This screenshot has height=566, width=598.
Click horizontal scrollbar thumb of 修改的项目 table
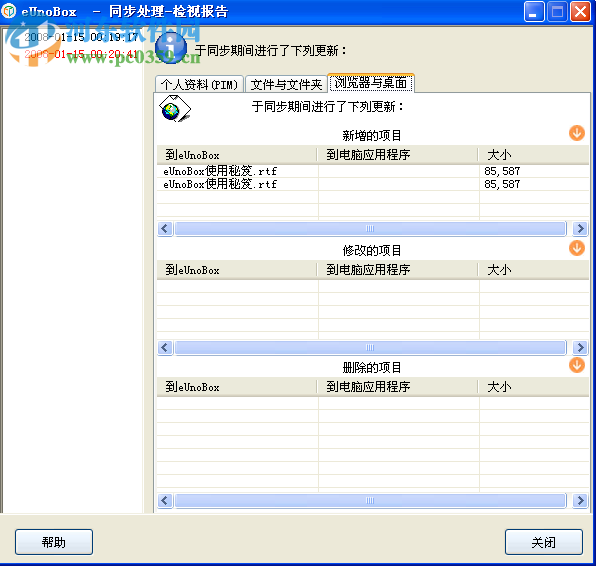(370, 347)
